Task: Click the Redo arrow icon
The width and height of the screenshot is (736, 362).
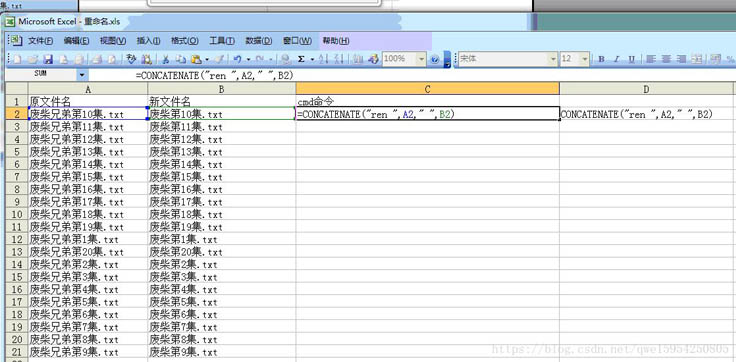Action: 260,59
